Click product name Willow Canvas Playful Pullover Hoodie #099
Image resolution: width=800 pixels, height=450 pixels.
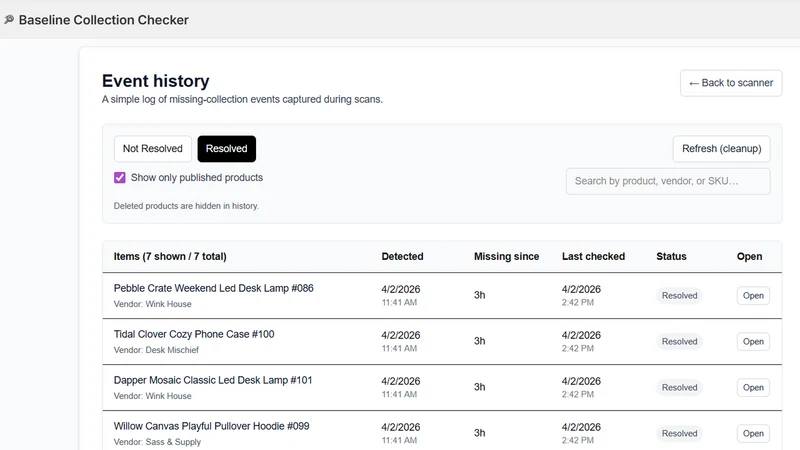point(211,426)
